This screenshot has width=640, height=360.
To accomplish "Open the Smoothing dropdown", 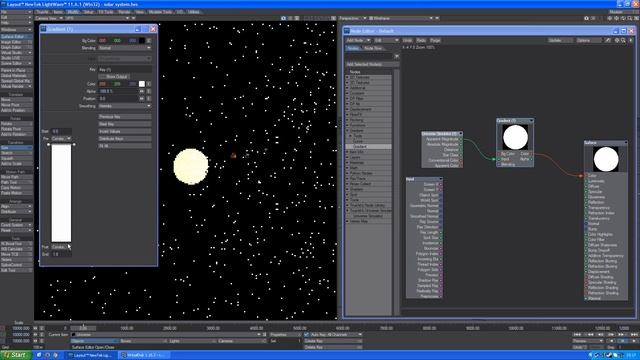I will (x=125, y=106).
